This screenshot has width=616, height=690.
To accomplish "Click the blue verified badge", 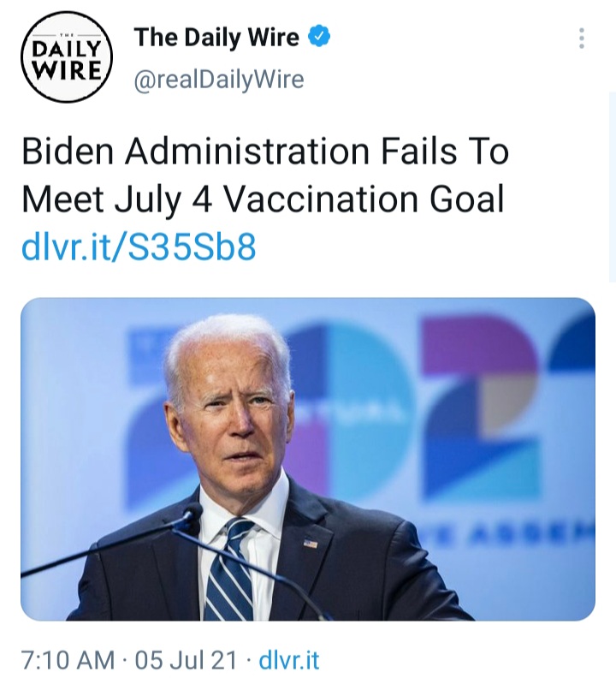I will click(319, 37).
